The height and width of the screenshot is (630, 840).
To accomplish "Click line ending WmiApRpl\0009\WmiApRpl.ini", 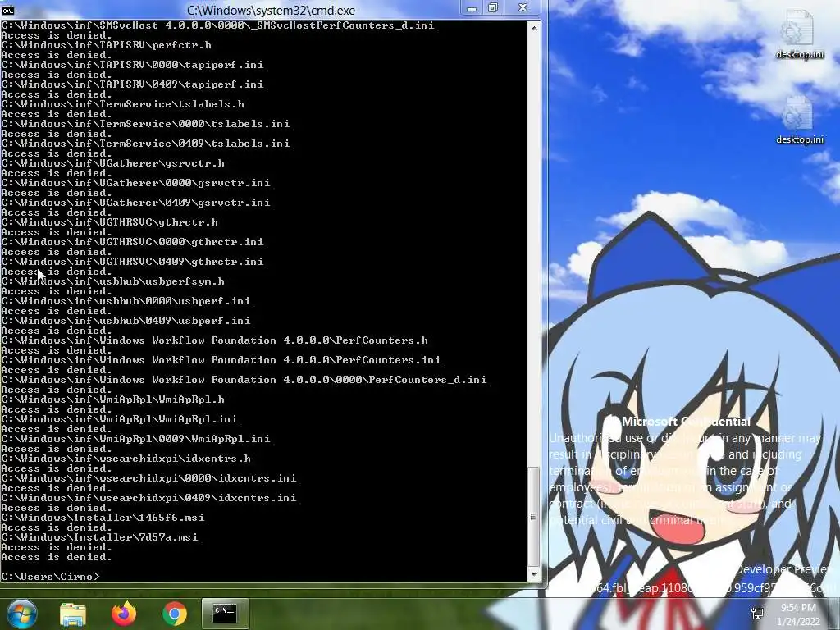I will pyautogui.click(x=135, y=439).
